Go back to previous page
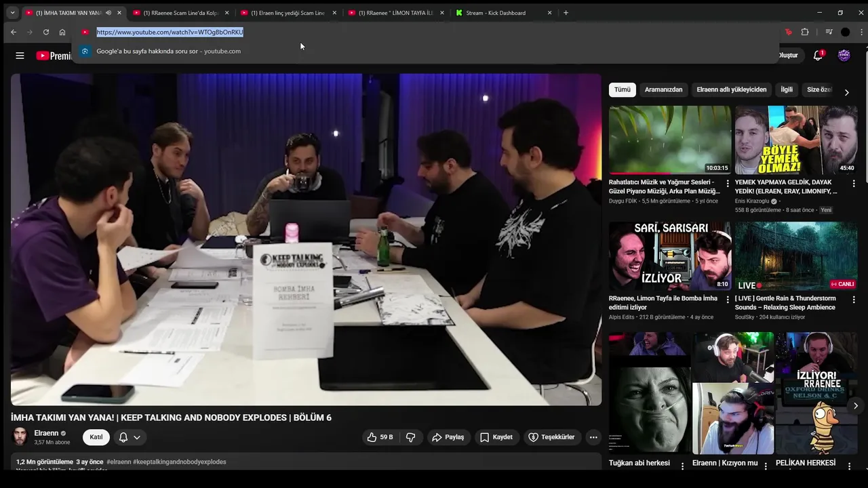Viewport: 868px width, 488px height. click(14, 32)
